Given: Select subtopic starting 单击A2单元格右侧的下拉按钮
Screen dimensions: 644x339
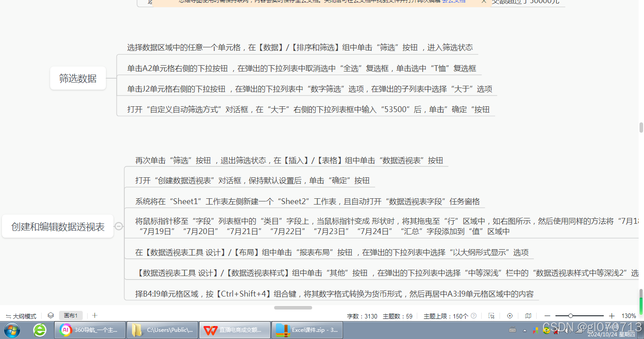Looking at the screenshot, I should (x=301, y=68).
